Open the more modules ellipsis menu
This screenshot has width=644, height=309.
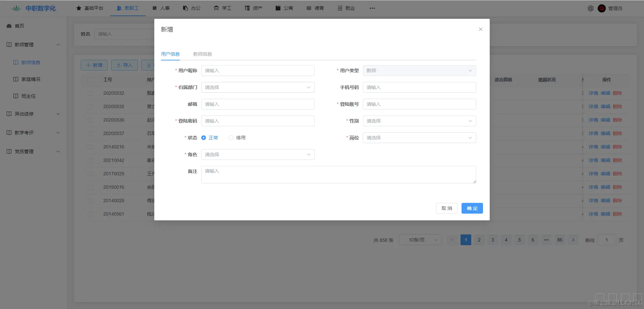point(372,8)
